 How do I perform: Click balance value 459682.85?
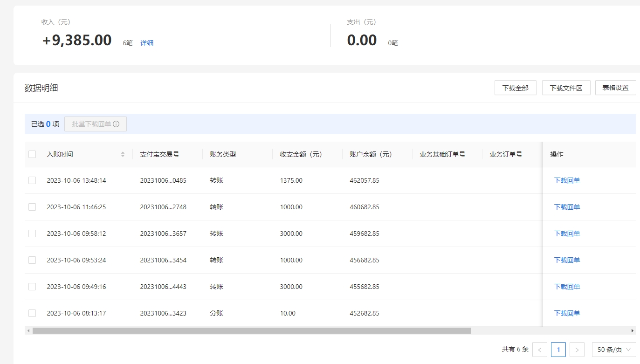click(365, 234)
